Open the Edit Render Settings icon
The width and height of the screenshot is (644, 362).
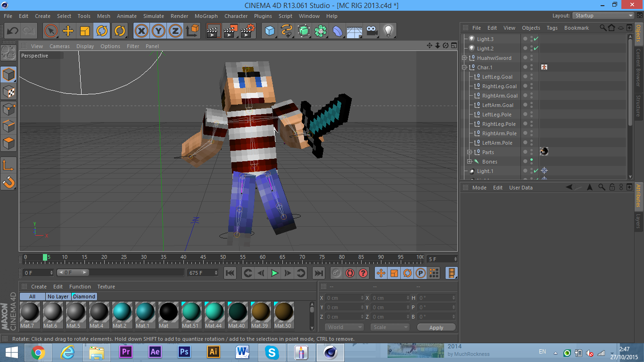(x=248, y=31)
